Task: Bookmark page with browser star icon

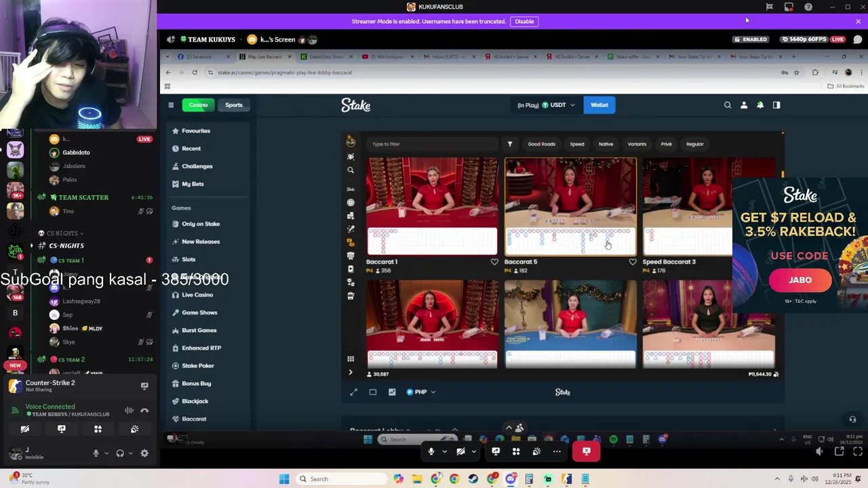Action: (797, 73)
